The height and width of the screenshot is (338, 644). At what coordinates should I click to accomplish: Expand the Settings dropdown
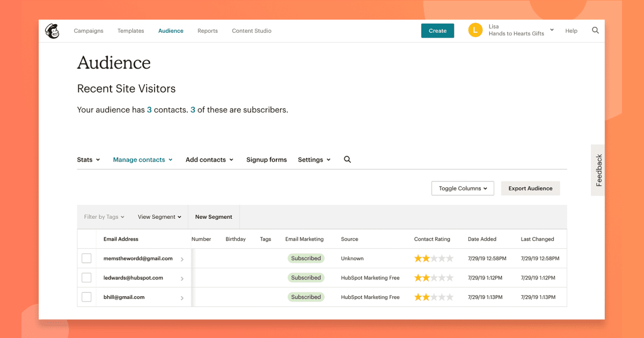tap(314, 160)
